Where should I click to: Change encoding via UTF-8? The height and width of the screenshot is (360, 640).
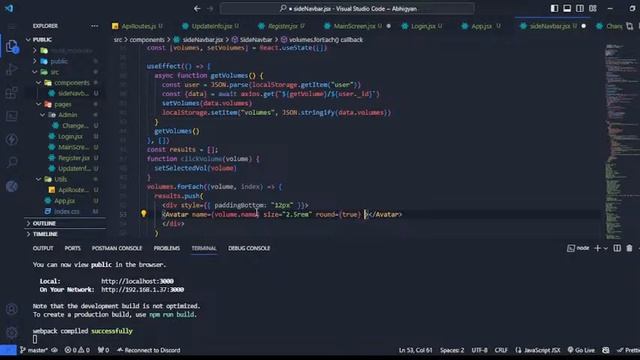click(x=479, y=350)
